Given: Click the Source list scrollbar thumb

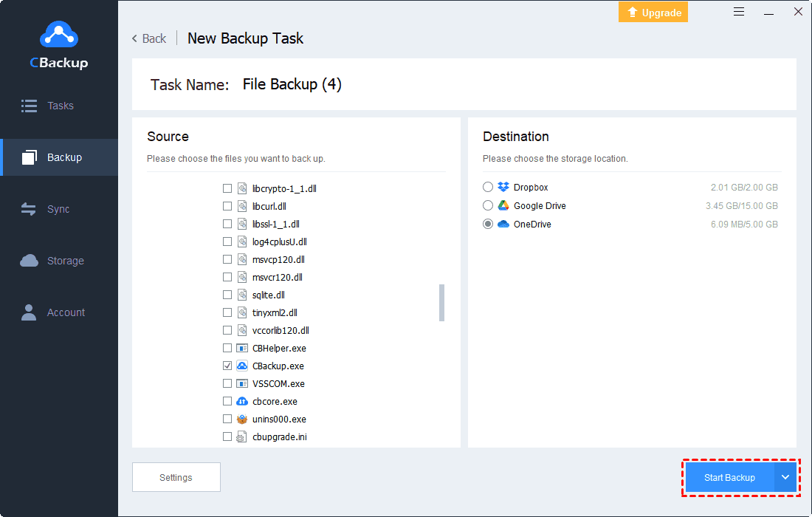Looking at the screenshot, I should (x=441, y=303).
